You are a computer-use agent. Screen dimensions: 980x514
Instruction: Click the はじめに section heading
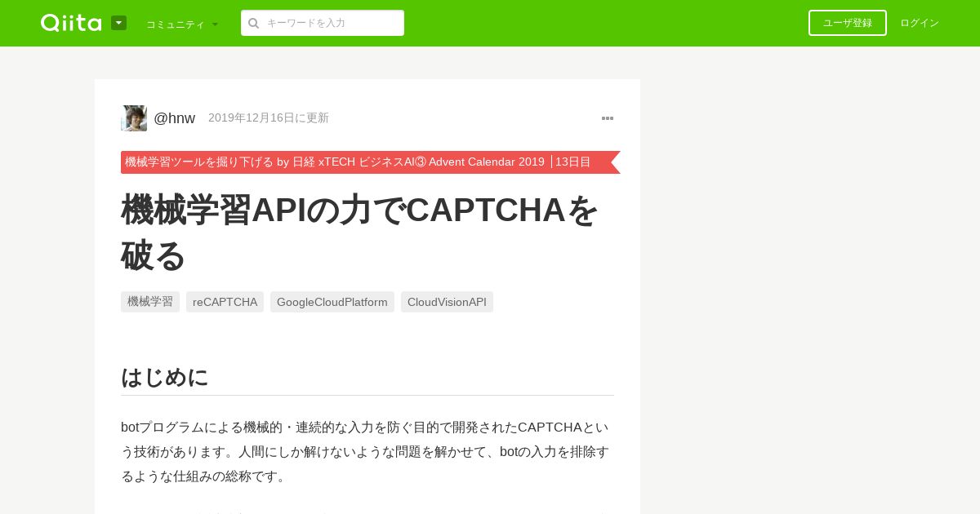pos(164,377)
